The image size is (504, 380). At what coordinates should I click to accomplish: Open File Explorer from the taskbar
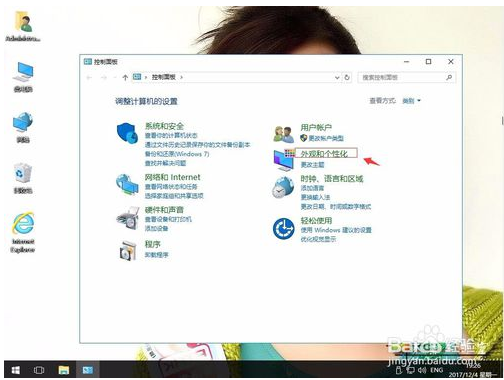[x=64, y=370]
